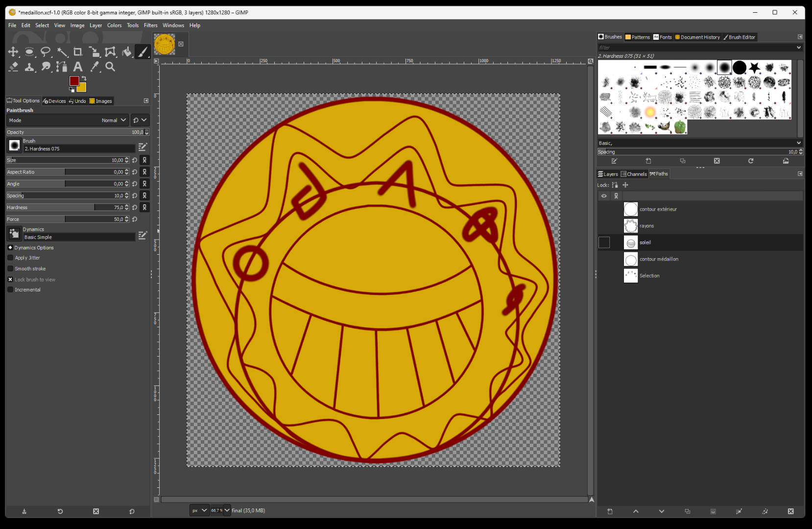
Task: Delete layer using the layers panel button
Action: click(790, 511)
